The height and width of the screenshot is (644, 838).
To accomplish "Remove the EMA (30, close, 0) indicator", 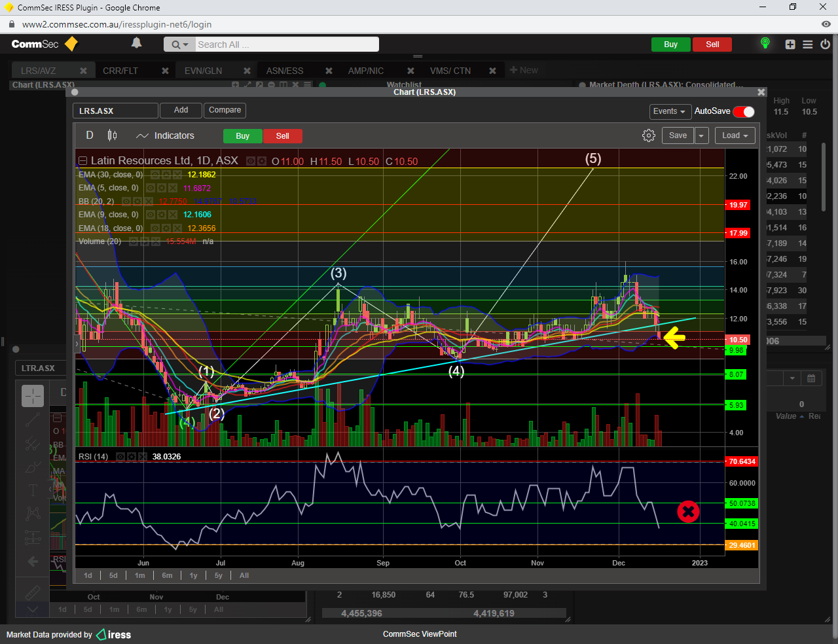I will [x=177, y=175].
